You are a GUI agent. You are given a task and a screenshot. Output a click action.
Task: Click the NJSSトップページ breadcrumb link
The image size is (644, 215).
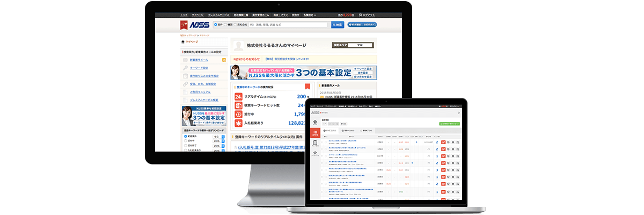[189, 35]
